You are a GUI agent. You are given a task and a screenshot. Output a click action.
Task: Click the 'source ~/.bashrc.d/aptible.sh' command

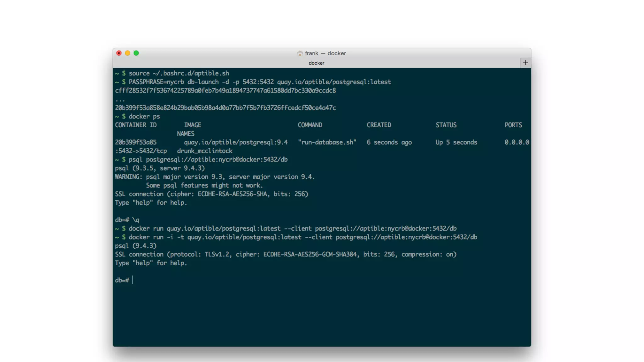(179, 74)
